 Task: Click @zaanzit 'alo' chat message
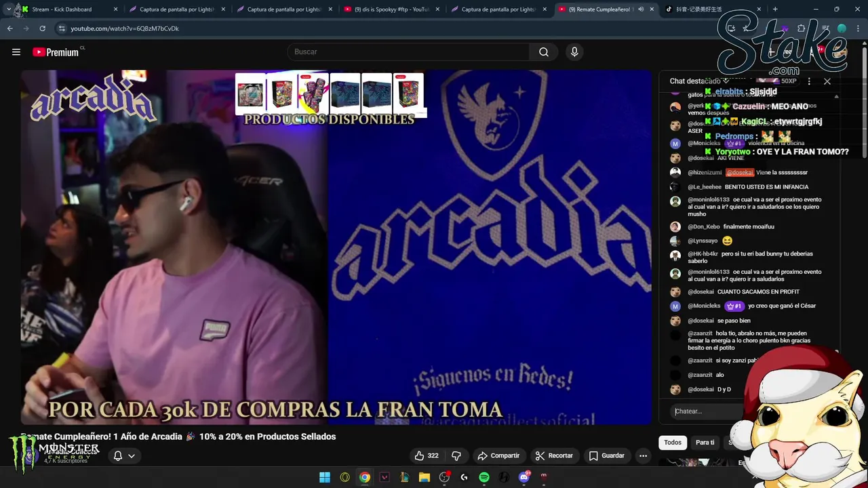720,375
